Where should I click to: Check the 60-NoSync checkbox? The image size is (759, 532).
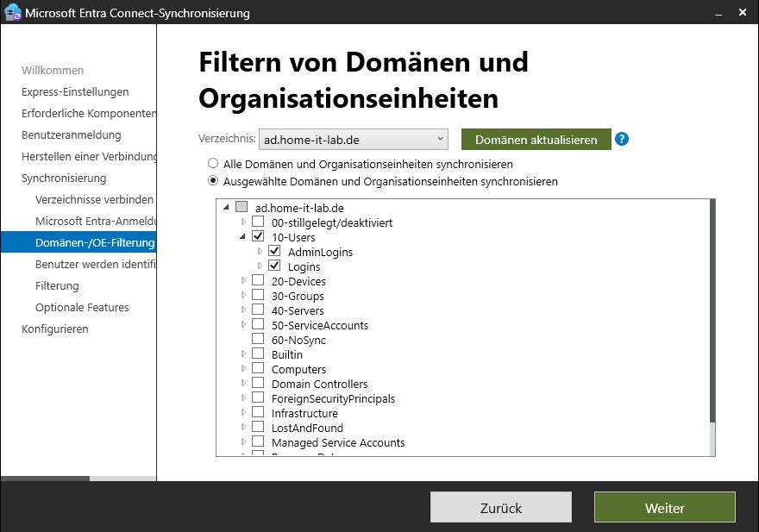pos(258,339)
